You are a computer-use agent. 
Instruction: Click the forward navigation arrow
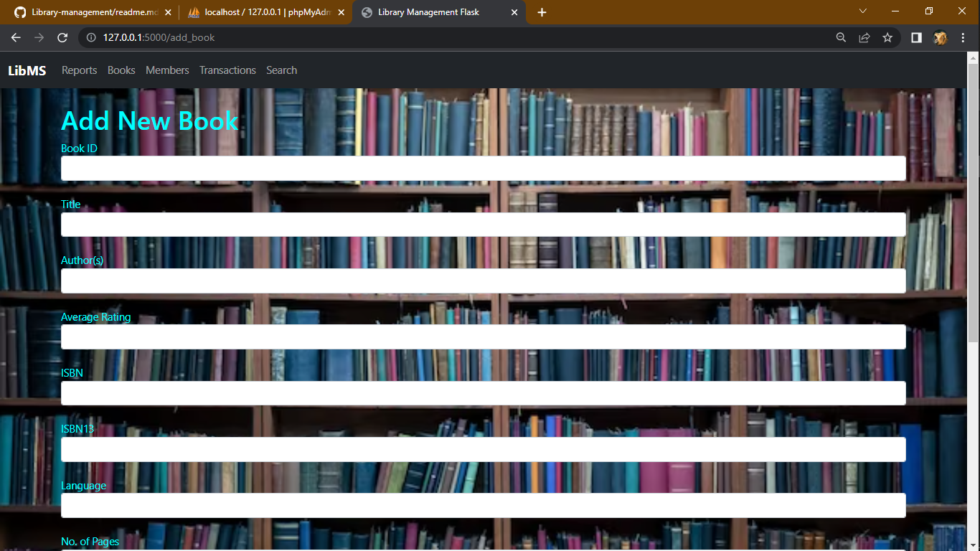pos(39,37)
